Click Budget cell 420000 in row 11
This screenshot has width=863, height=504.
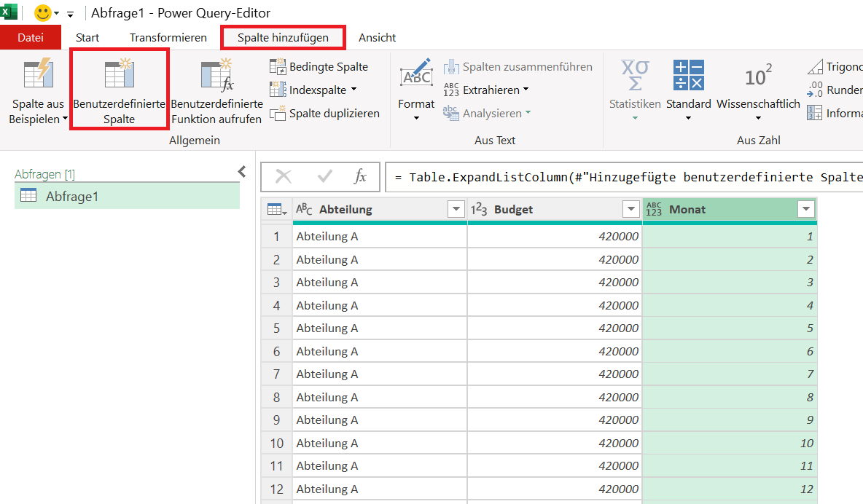coord(554,465)
